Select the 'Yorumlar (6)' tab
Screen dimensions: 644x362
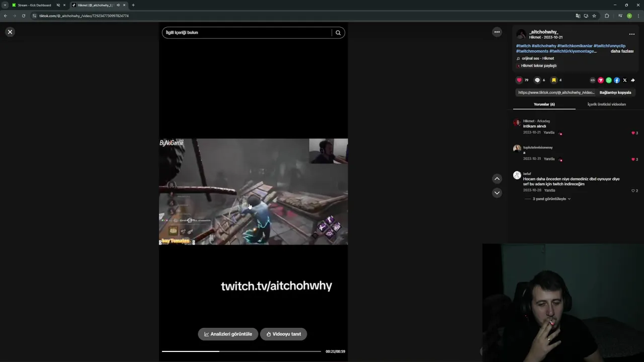click(x=544, y=104)
